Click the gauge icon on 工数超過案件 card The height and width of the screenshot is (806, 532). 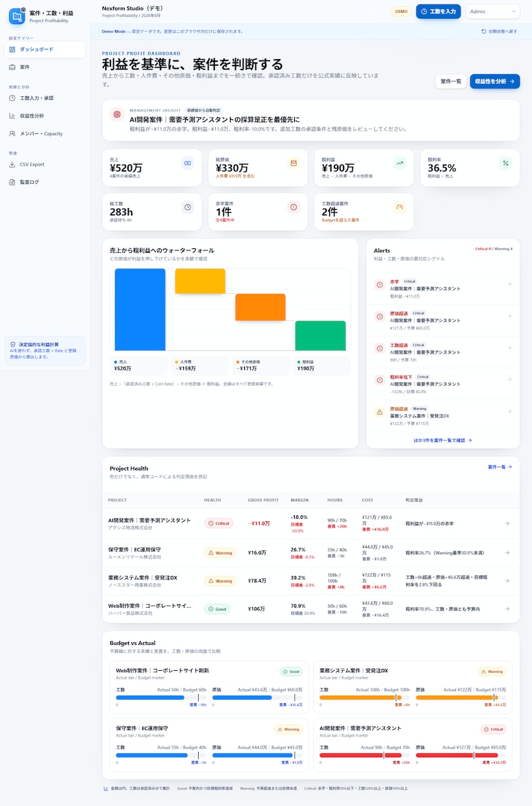(x=399, y=207)
